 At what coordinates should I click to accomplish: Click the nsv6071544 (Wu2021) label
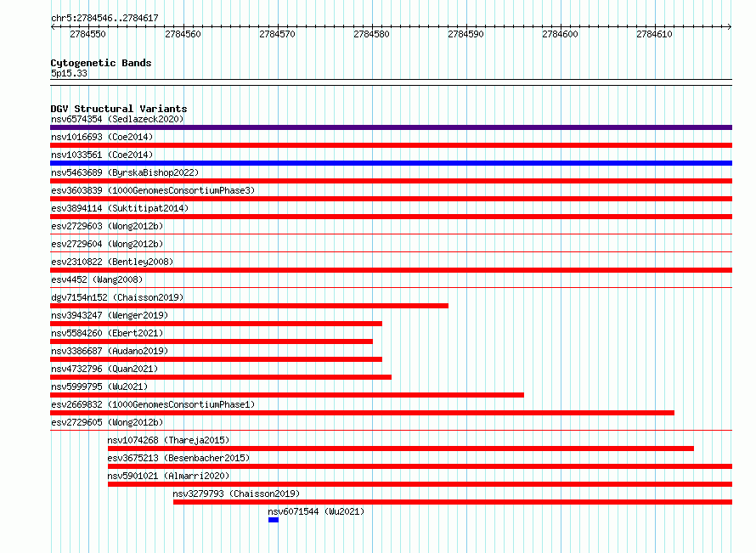[x=316, y=511]
